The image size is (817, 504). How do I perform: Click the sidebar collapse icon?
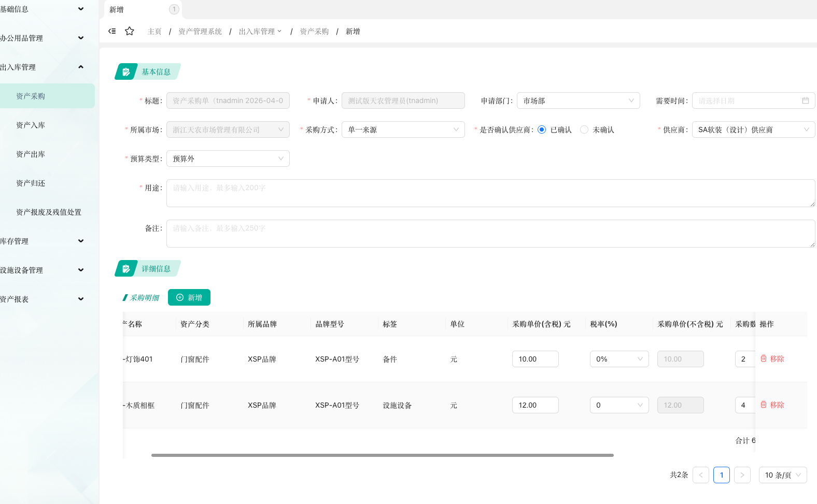[x=112, y=31]
